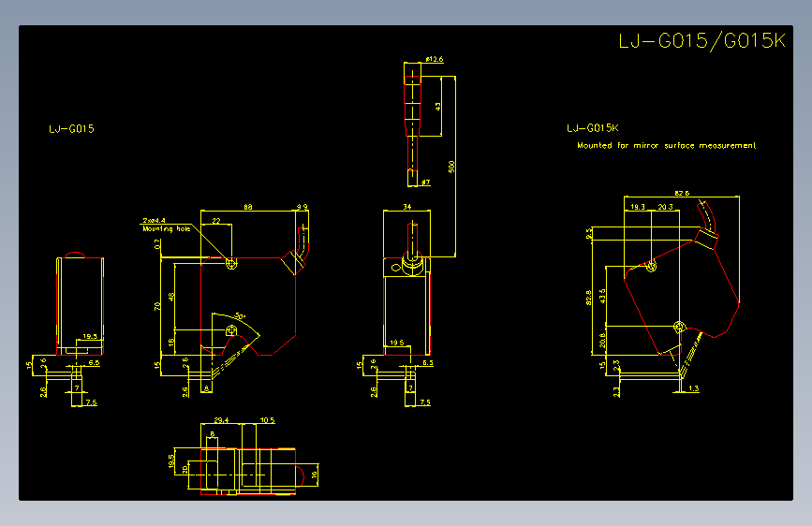
Task: Pick the "48" hole spacing dimension
Action: (x=170, y=297)
